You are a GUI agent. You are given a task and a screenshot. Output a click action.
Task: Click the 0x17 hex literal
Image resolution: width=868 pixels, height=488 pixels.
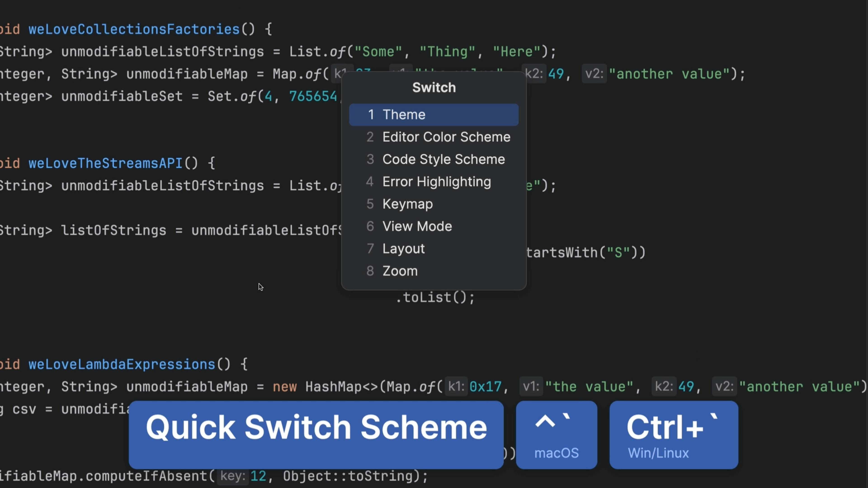tap(485, 387)
